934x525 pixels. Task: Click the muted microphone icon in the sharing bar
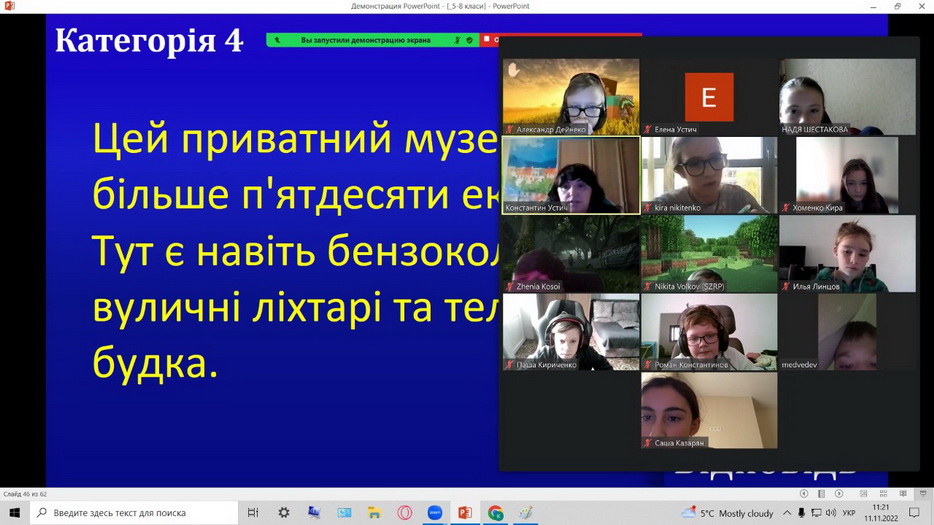(x=456, y=40)
